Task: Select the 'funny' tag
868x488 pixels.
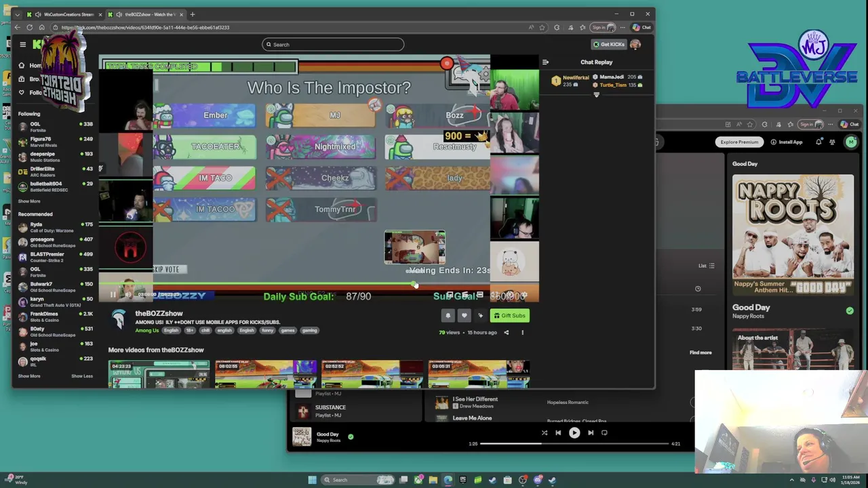Action: (x=267, y=330)
